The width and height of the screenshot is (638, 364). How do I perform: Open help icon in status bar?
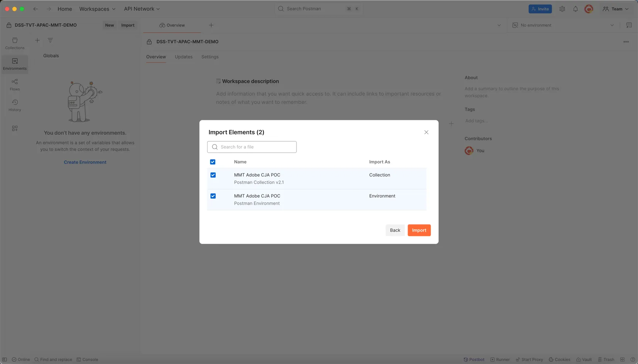tap(632, 360)
